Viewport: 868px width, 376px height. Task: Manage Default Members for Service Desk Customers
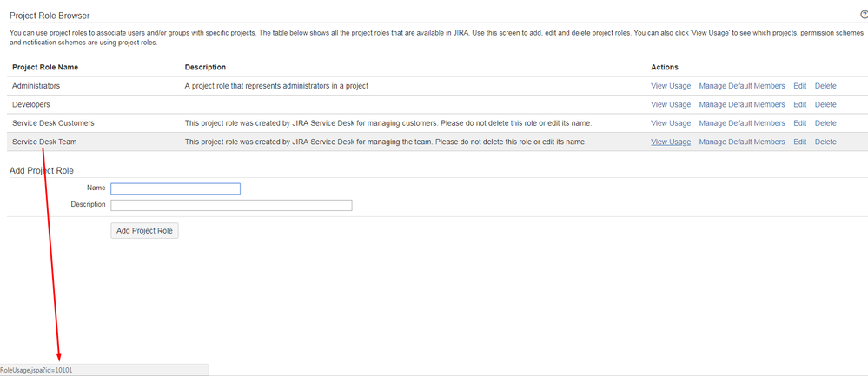(x=742, y=122)
